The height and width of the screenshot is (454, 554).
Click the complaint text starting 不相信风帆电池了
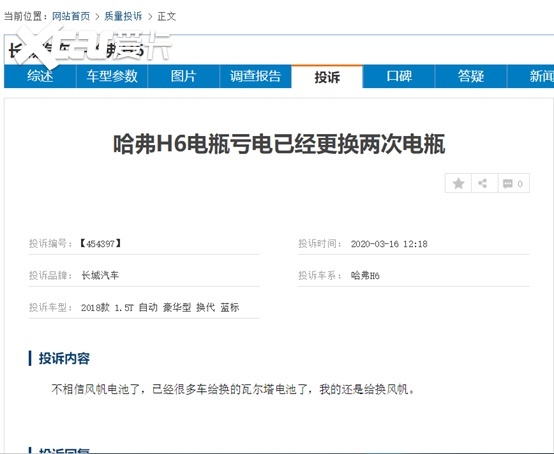click(233, 389)
